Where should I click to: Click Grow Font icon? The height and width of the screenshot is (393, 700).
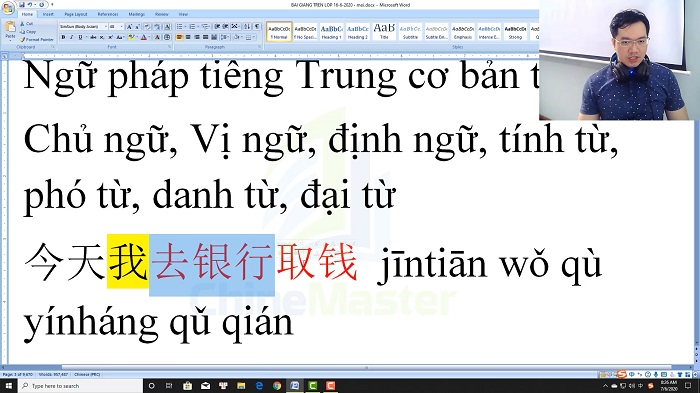[129, 27]
